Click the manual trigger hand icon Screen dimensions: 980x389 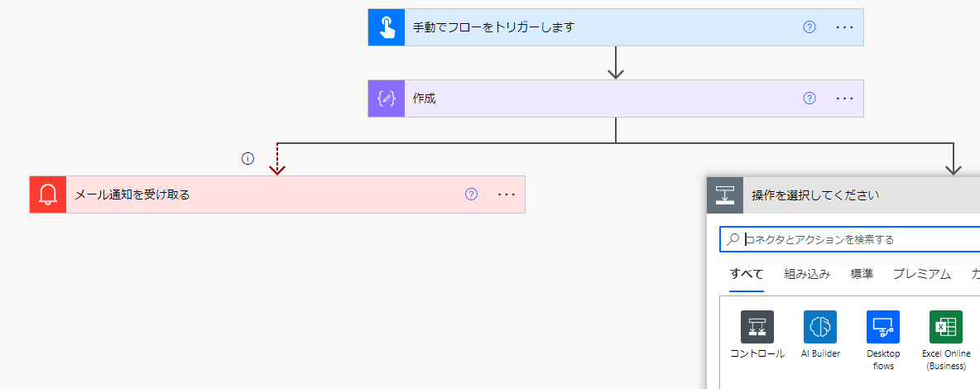[x=387, y=27]
